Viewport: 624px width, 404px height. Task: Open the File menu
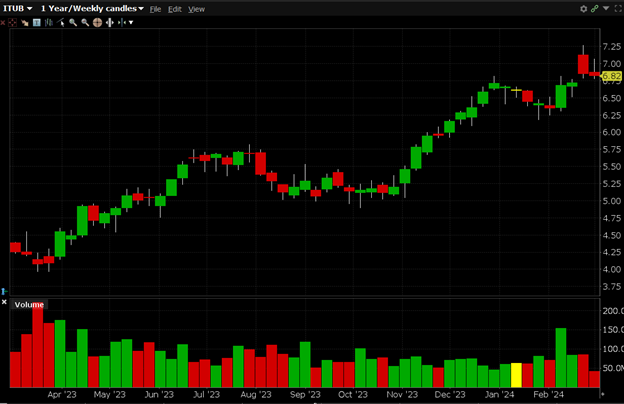155,9
